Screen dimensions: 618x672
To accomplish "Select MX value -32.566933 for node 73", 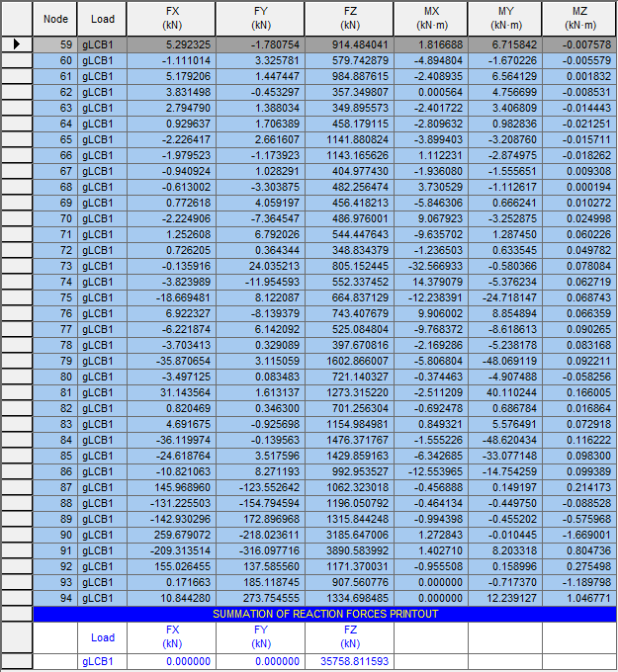I will pyautogui.click(x=431, y=266).
